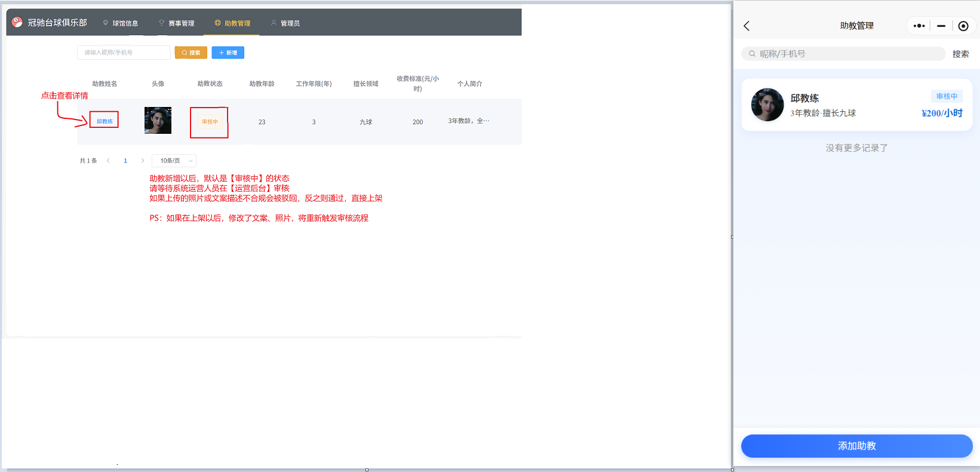980x472 pixels.
Task: Click the coach photo thumbnail in the table
Action: pos(158,121)
